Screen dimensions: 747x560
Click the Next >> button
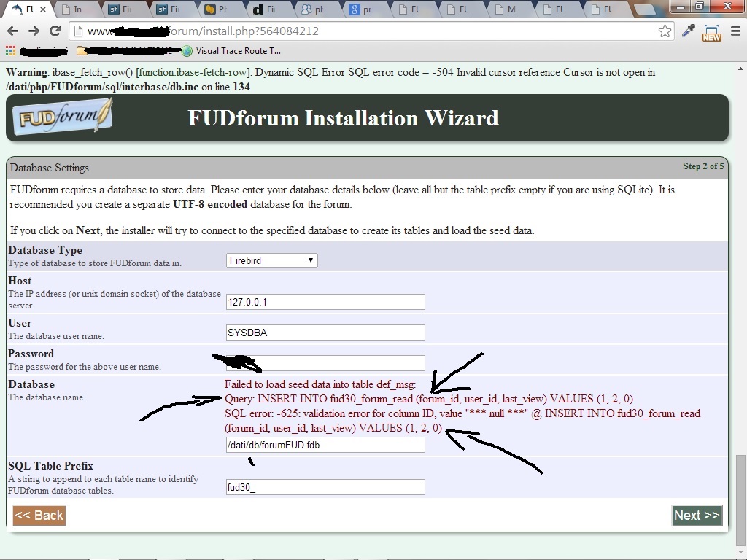click(697, 516)
